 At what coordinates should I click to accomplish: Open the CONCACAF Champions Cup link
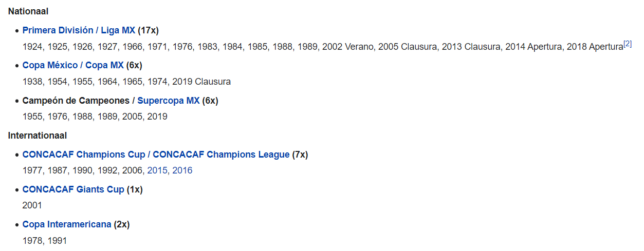pyautogui.click(x=84, y=155)
